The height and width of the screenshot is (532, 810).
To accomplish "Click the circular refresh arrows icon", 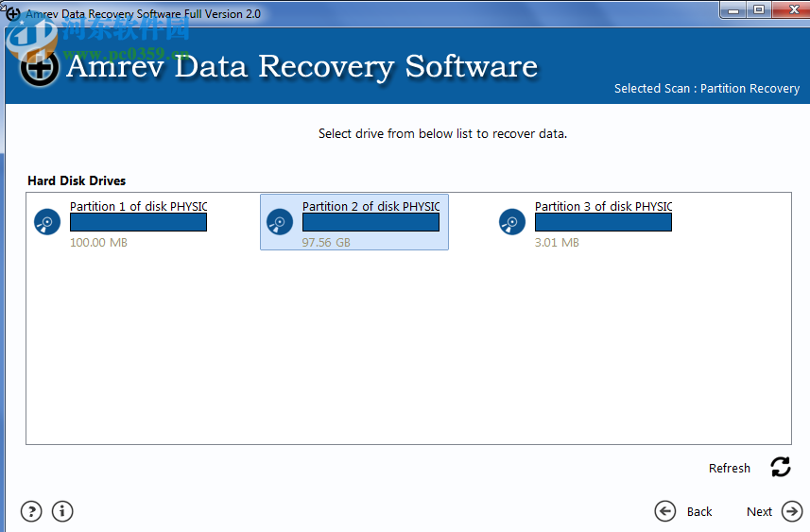I will tap(781, 467).
